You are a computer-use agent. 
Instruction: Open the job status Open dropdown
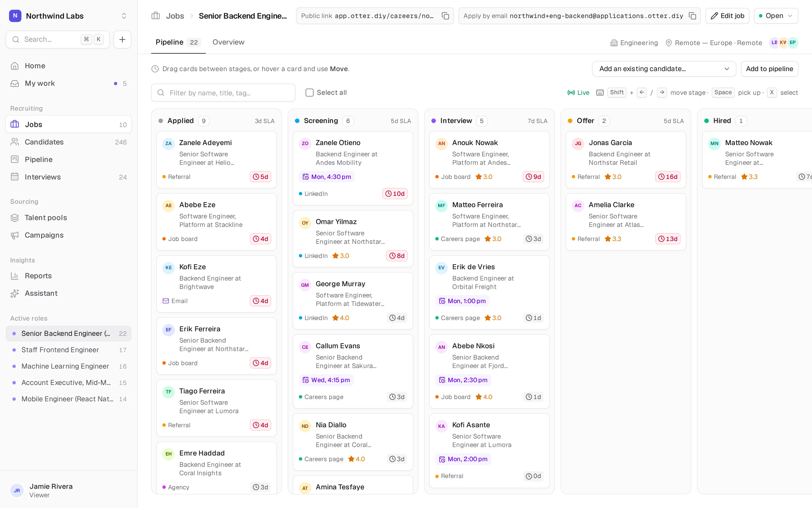coord(776,16)
